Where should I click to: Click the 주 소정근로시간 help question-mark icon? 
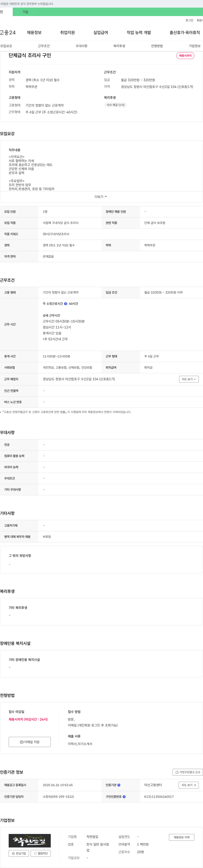pos(66,304)
